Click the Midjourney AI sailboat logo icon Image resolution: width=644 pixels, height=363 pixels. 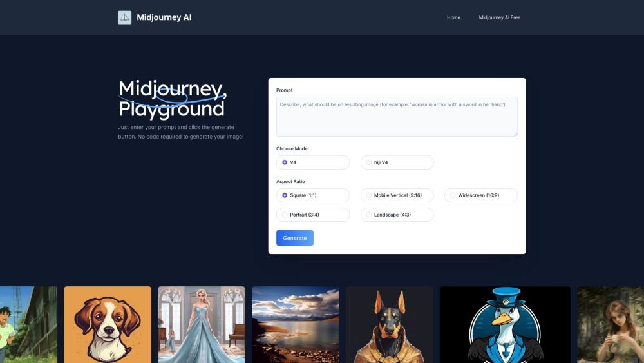124,17
